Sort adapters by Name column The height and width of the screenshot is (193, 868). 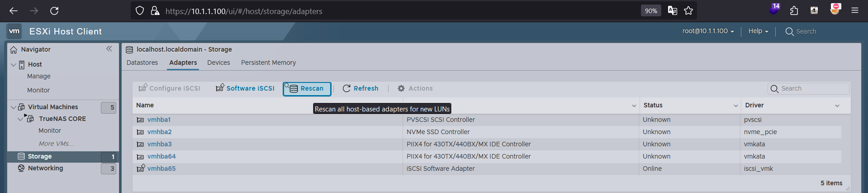click(145, 105)
